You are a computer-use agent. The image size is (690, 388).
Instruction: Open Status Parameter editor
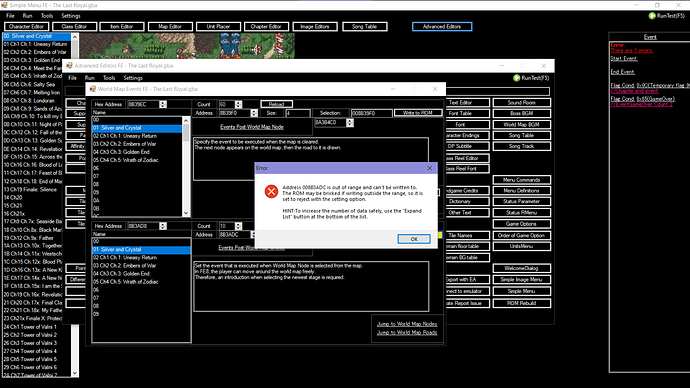521,201
